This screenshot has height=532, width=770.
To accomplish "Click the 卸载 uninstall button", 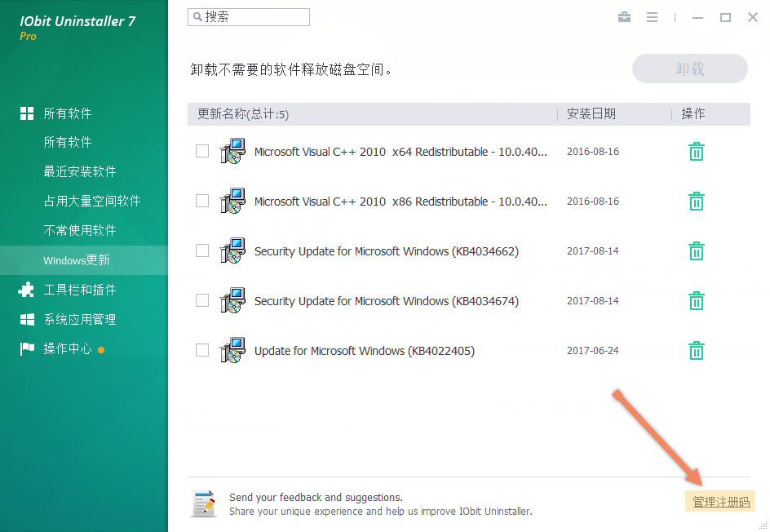I will click(x=690, y=69).
